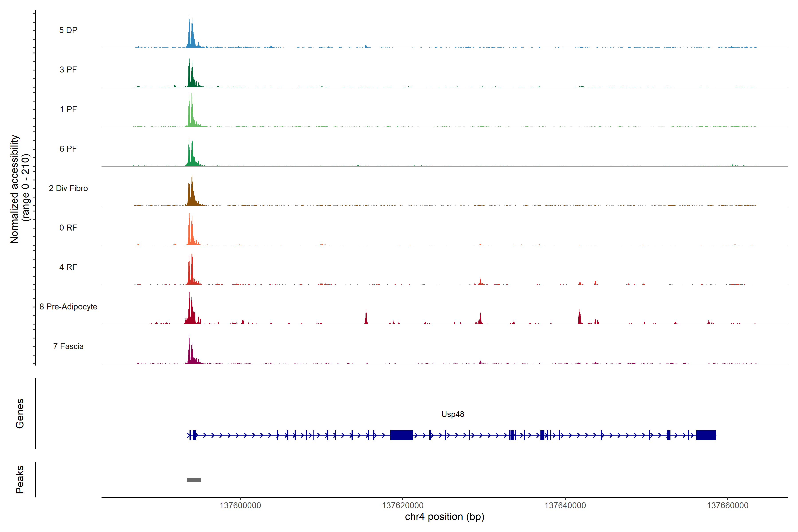Click the 137600000 axis tick label
The height and width of the screenshot is (532, 798).
pos(240,506)
